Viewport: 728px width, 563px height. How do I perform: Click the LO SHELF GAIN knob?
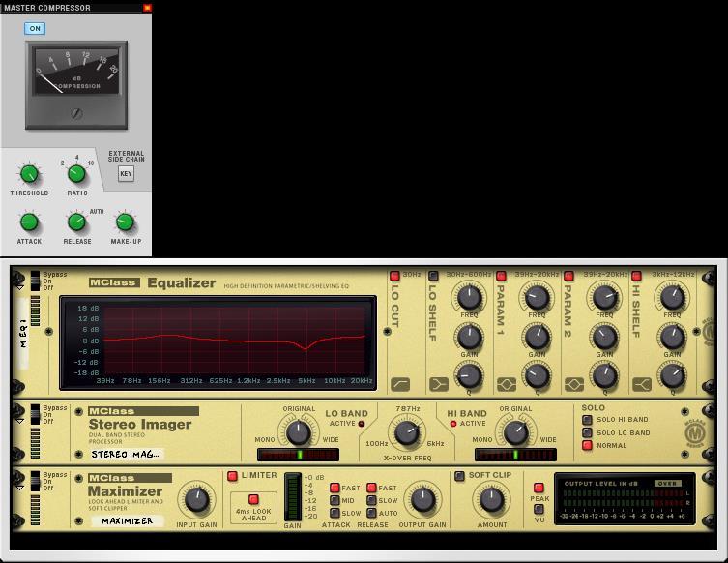(470, 338)
